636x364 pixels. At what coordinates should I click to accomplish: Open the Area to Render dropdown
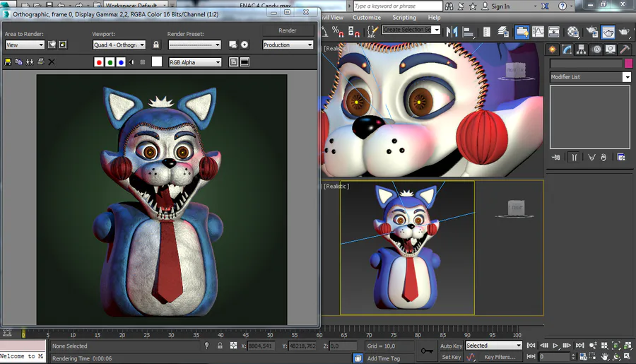(x=25, y=45)
